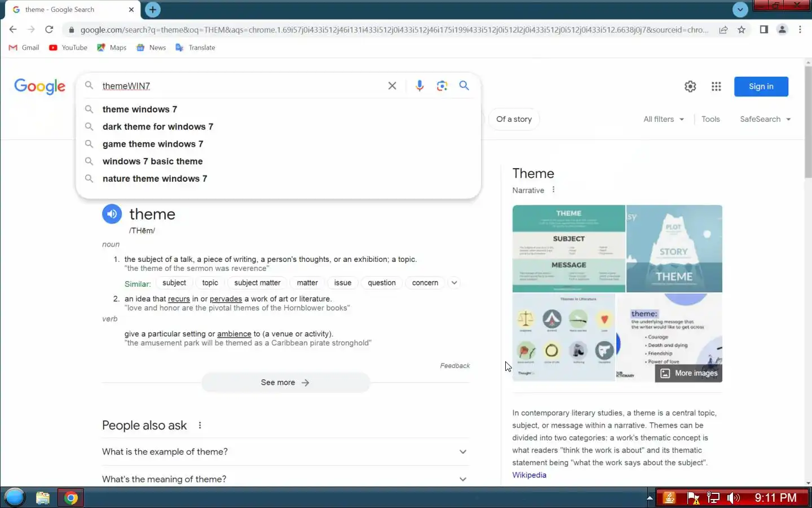This screenshot has width=812, height=508.
Task: Open Chrome three-dot menu
Action: tap(800, 29)
